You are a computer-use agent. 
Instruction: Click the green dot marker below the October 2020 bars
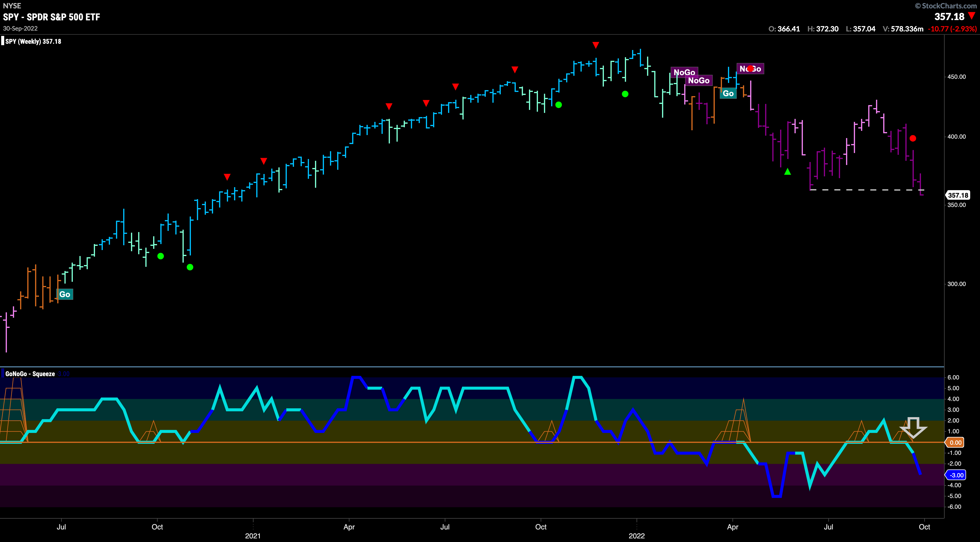pos(161,256)
